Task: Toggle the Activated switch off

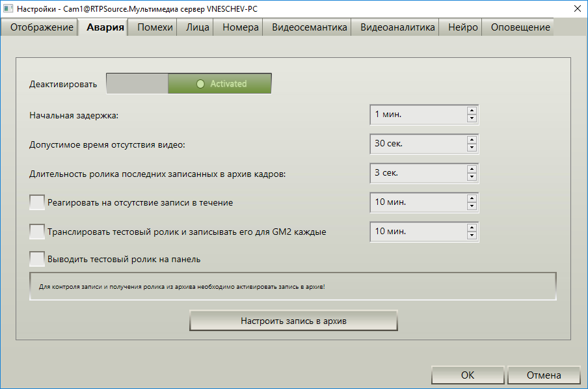Action: click(189, 84)
